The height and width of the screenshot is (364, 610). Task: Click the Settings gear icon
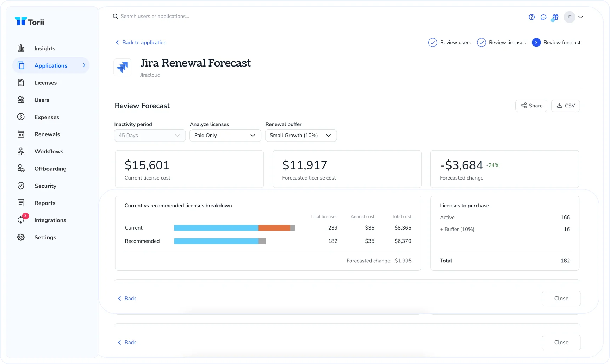[21, 237]
